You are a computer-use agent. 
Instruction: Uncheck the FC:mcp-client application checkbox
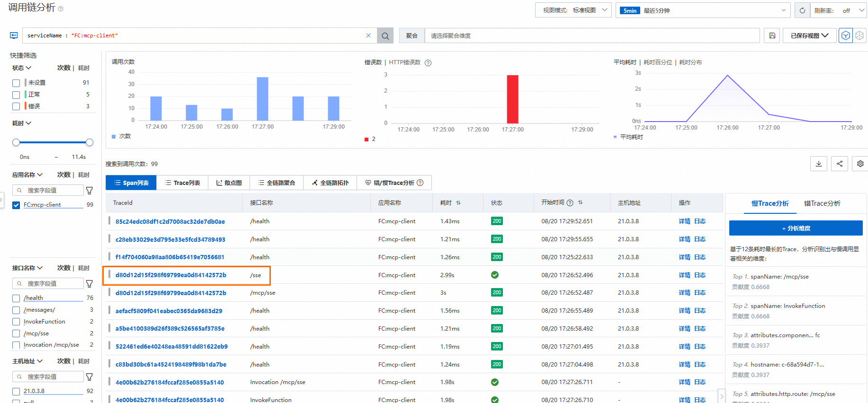coord(16,205)
